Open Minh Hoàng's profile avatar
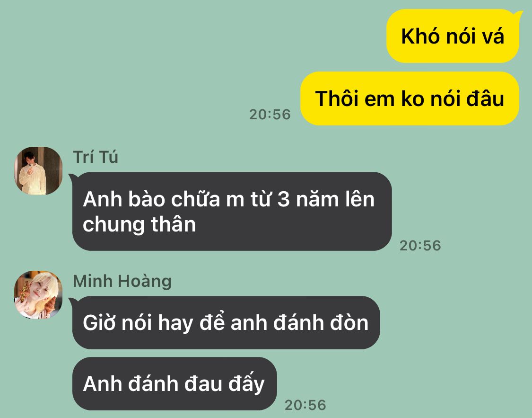532x418 pixels. click(x=38, y=295)
